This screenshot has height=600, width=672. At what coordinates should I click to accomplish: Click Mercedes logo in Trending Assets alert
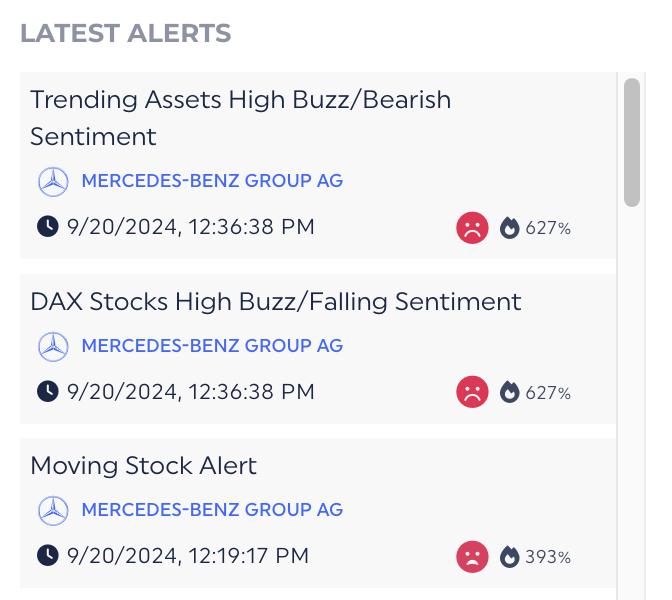(53, 181)
